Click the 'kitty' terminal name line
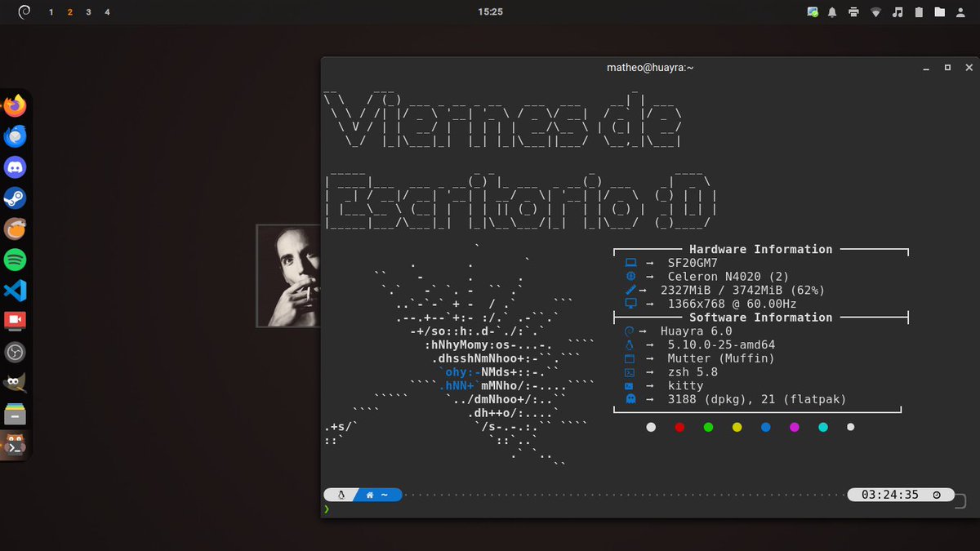The width and height of the screenshot is (980, 551). [685, 386]
